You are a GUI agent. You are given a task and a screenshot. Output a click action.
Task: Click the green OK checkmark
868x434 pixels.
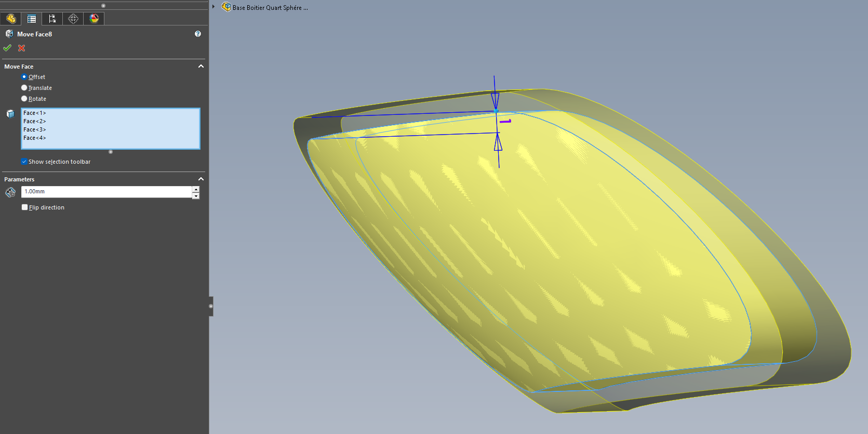coord(7,48)
